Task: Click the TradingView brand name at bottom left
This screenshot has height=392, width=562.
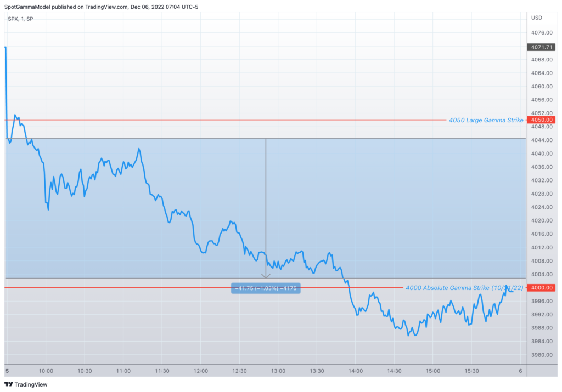Action: [31, 384]
